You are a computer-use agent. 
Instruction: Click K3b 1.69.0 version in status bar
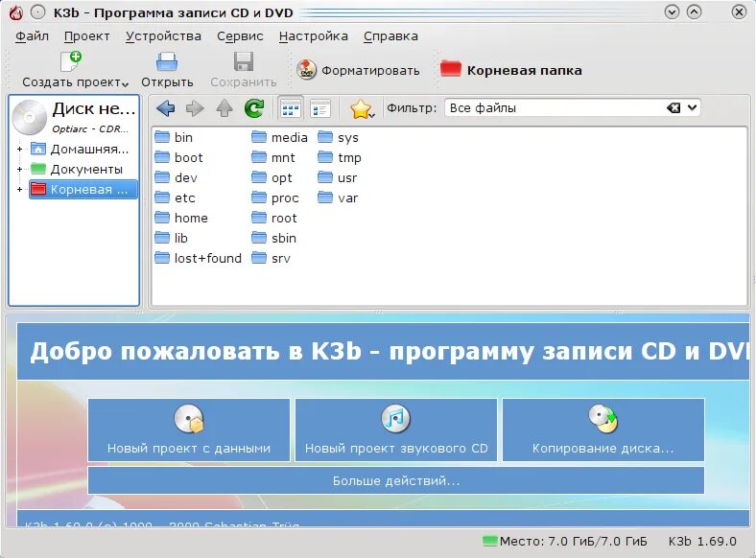coord(702,541)
